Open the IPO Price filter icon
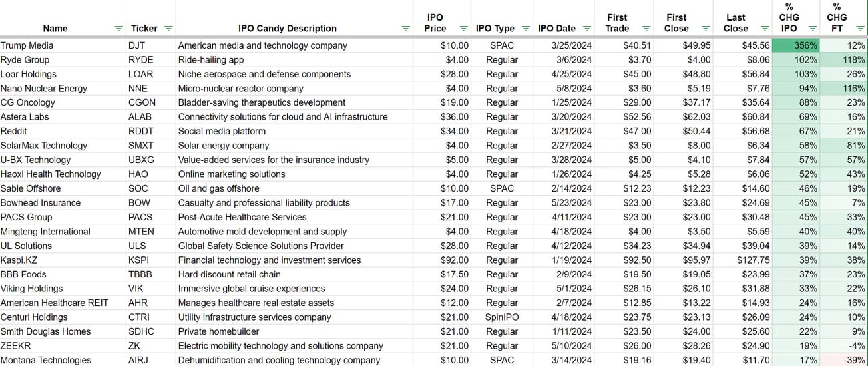Screen dimensions: 868x366 pyautogui.click(x=463, y=29)
